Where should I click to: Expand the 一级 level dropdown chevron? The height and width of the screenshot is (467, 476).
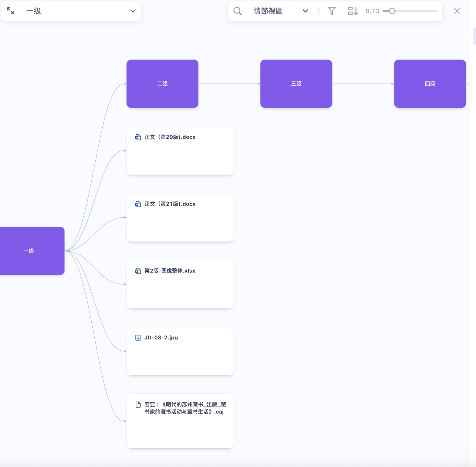(x=133, y=11)
